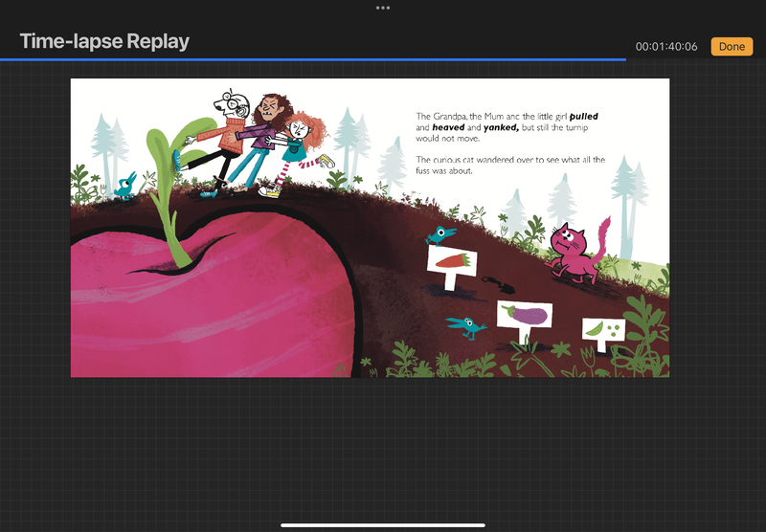This screenshot has width=766, height=532.
Task: Tap the home indicator bar at bottom
Action: (383, 524)
